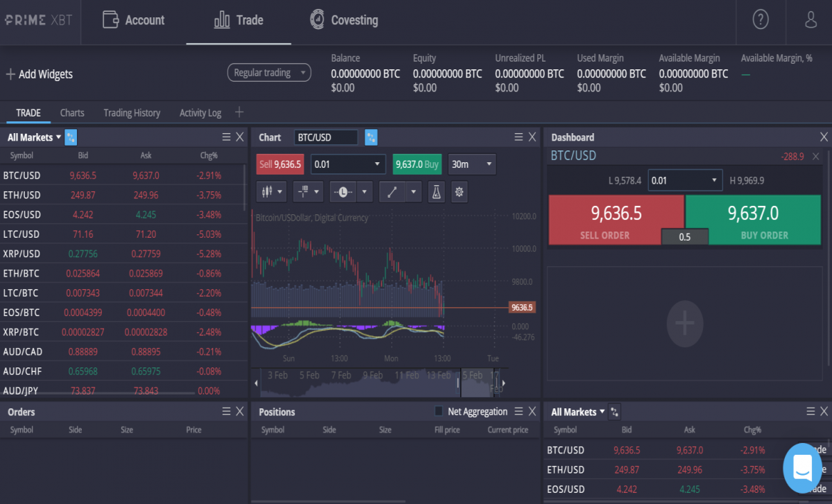Click the left All Markets horizontal scrollbar
Viewport: 832px width, 504px height.
tap(99, 394)
